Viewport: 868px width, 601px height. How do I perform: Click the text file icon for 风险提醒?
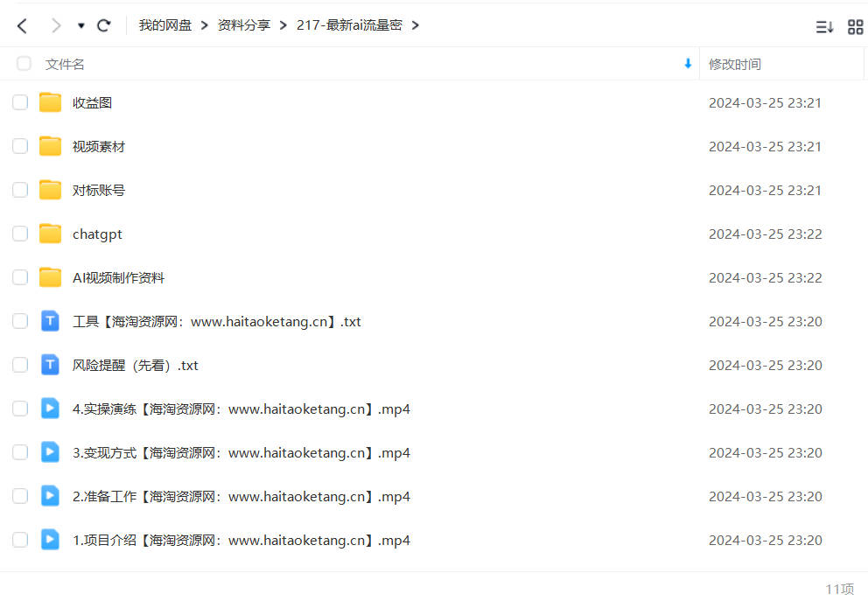coord(50,365)
